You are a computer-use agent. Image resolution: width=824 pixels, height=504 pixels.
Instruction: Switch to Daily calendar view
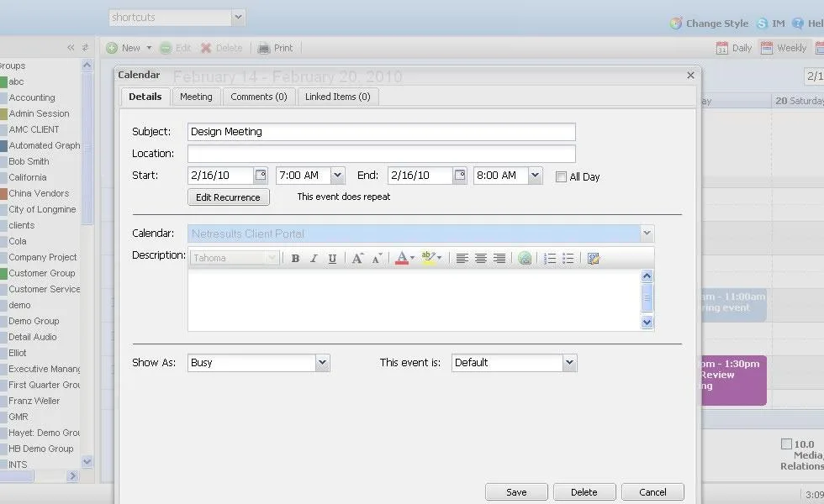click(x=734, y=48)
